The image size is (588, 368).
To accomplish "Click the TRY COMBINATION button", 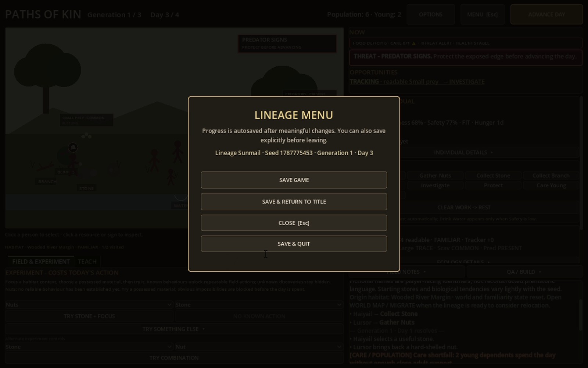I will 174,358.
